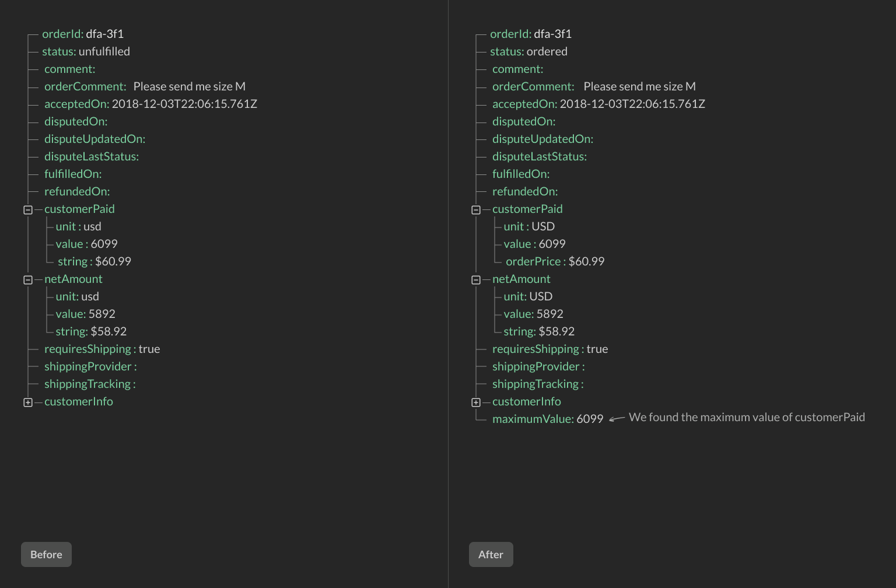Screen dimensions: 896x588
Task: Click maximumValue entry in After tree
Action: click(x=547, y=419)
